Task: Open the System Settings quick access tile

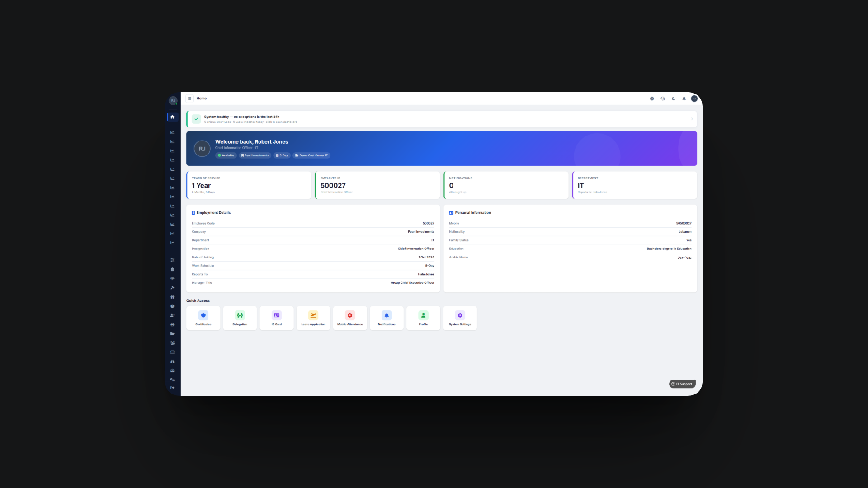Action: click(x=460, y=318)
